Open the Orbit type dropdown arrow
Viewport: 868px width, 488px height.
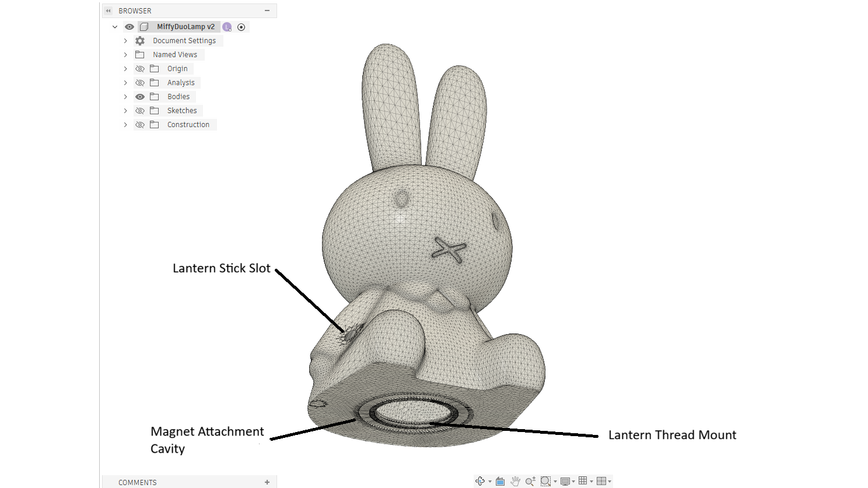click(490, 482)
